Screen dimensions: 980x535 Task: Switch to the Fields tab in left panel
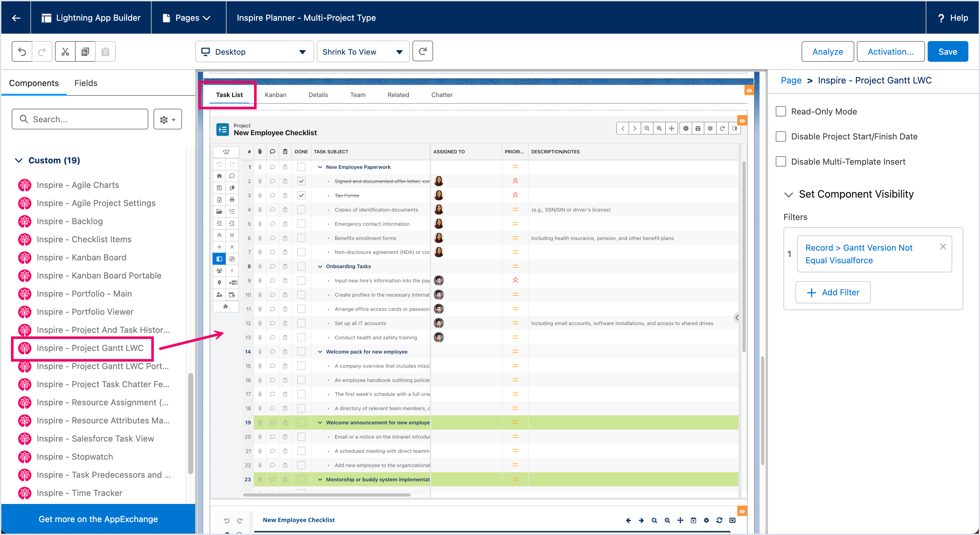pos(86,83)
